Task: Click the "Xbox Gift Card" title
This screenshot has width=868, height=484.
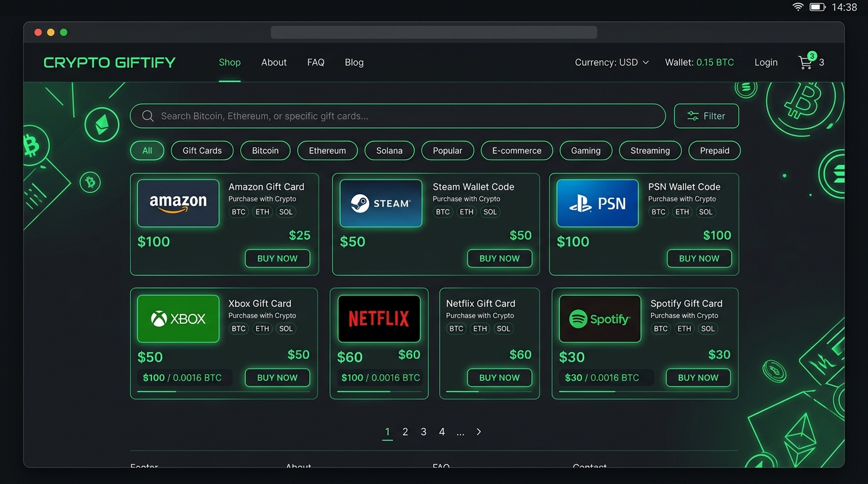Action: coord(260,303)
